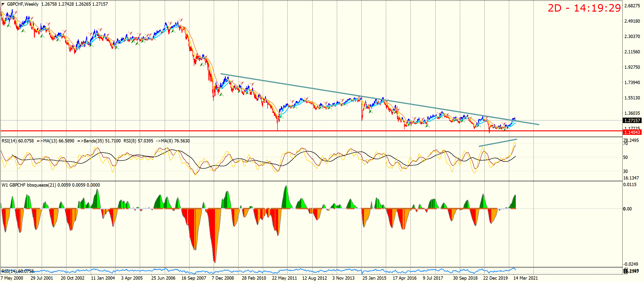Click the RSI(14) 60.0758 label in the second pane
This screenshot has height=282, width=644.
(x=17, y=141)
